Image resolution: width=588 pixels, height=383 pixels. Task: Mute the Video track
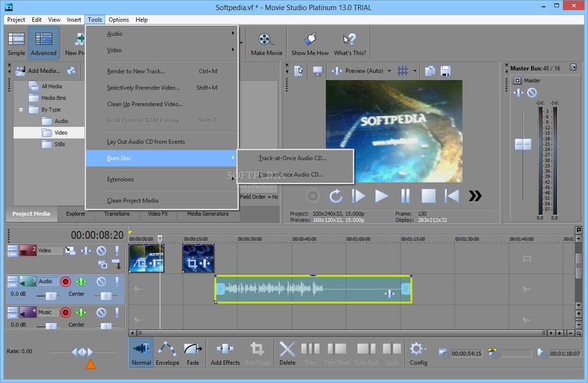pos(101,251)
